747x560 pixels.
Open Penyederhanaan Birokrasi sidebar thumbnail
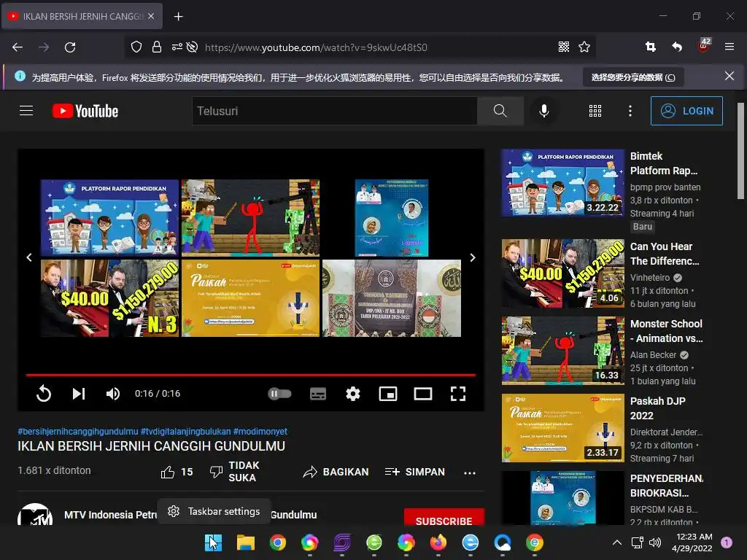point(563,498)
